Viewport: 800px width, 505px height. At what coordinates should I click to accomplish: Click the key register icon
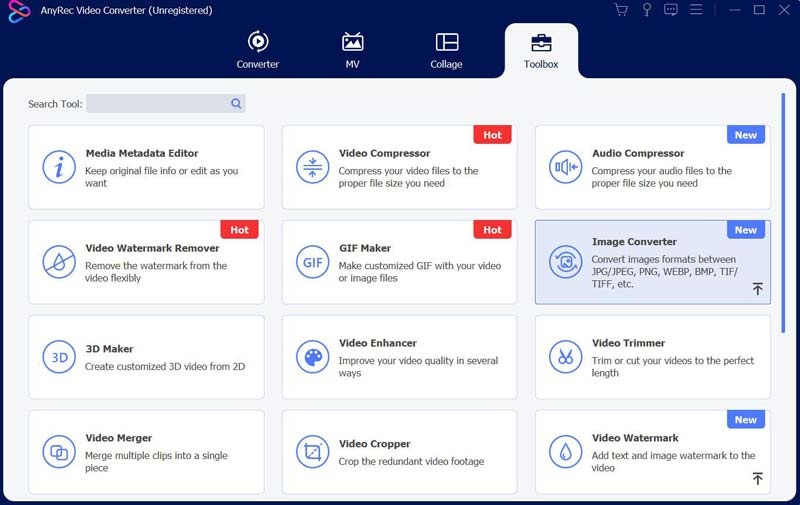[x=647, y=10]
